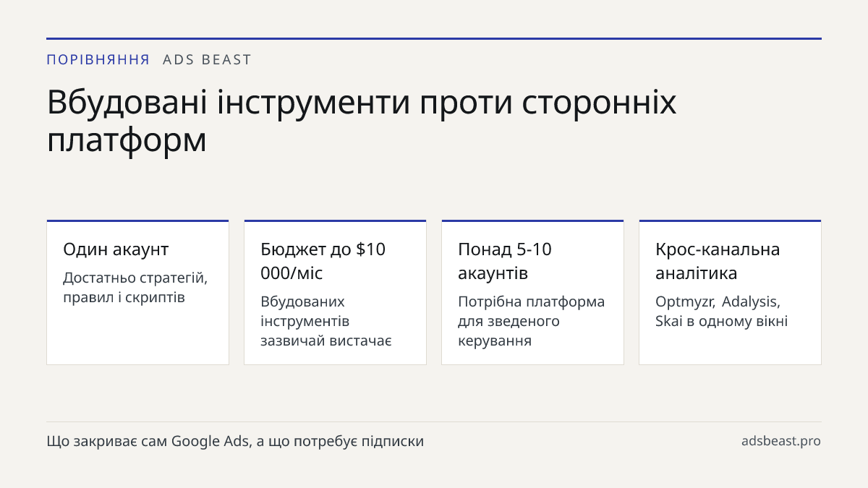Click the text 'Optmyzr, Adalysis, Skai в одному вікні'
This screenshot has width=868, height=488.
coord(721,312)
